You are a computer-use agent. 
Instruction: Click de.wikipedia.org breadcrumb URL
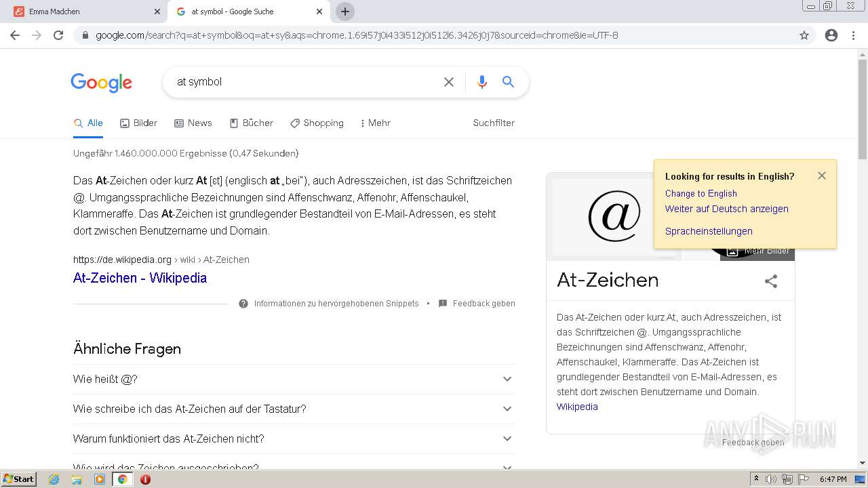coord(122,260)
